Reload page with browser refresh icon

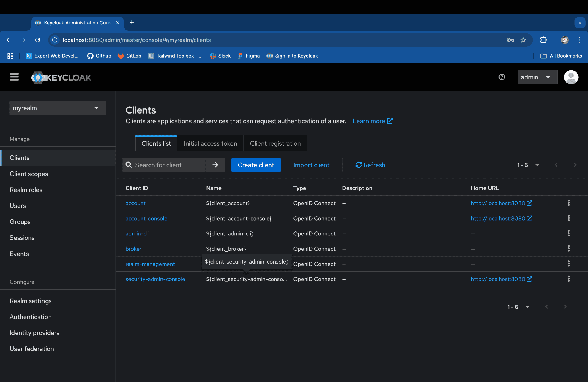38,40
